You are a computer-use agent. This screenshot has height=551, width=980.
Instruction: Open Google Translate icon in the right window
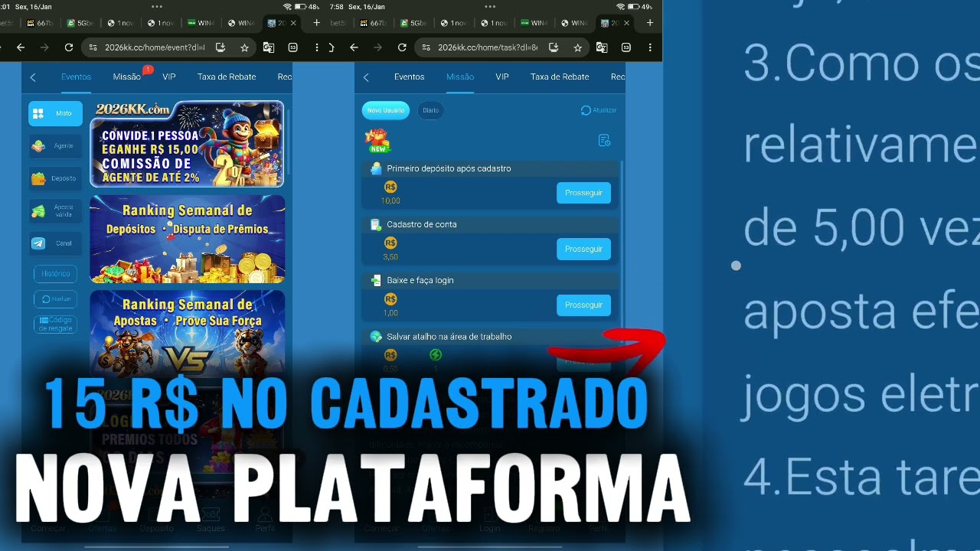point(602,47)
